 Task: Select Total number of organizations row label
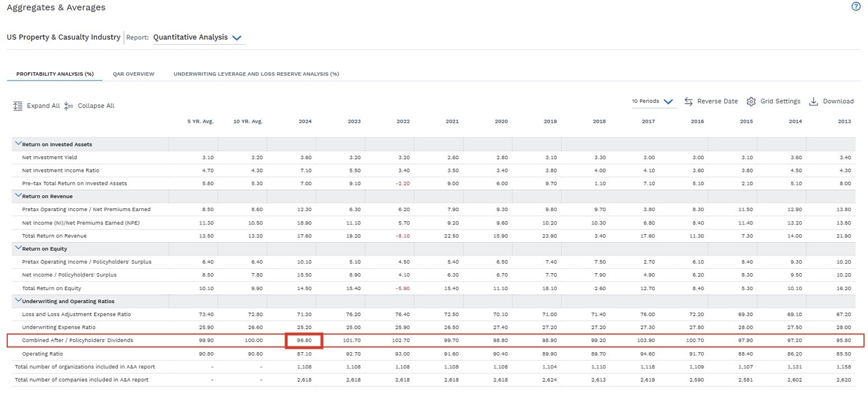pos(85,367)
